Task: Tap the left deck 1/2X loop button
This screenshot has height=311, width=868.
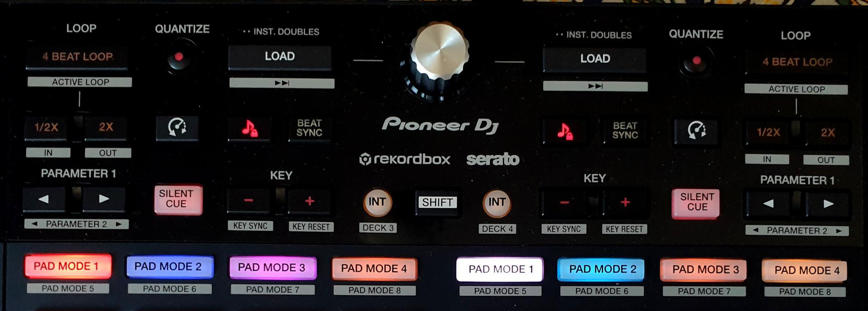Action: [x=47, y=128]
